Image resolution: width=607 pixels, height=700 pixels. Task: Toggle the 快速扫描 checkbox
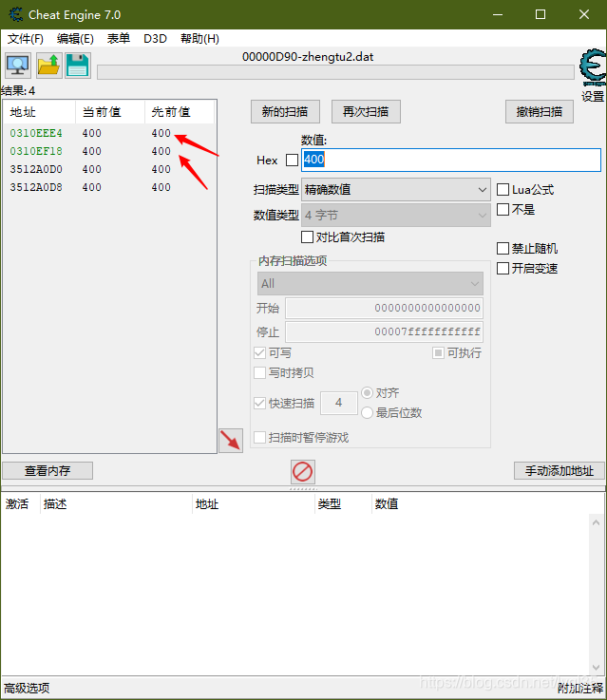coord(259,403)
